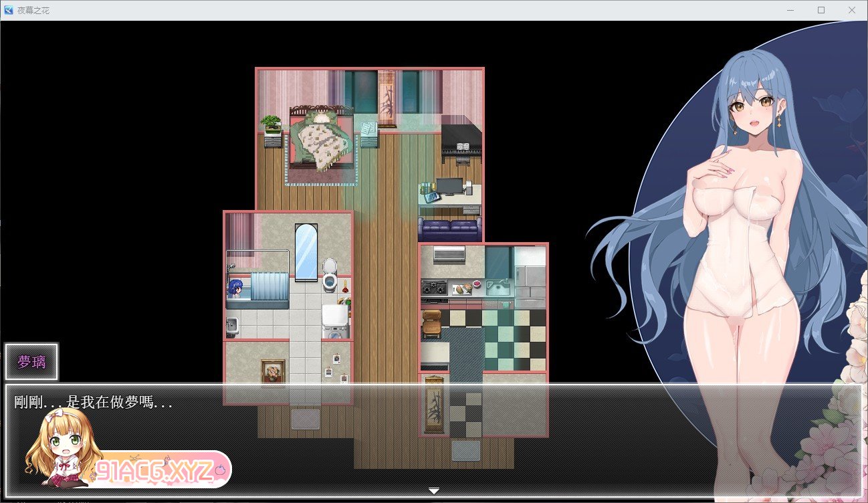Image resolution: width=868 pixels, height=503 pixels.
Task: Click the dialogue text to continue
Action: click(x=94, y=403)
